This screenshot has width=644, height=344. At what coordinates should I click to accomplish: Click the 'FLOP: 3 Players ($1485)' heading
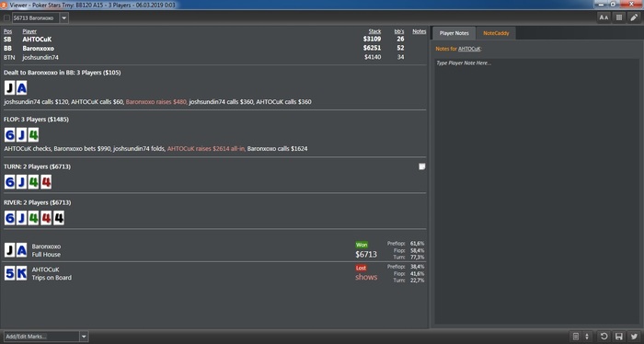(36, 120)
